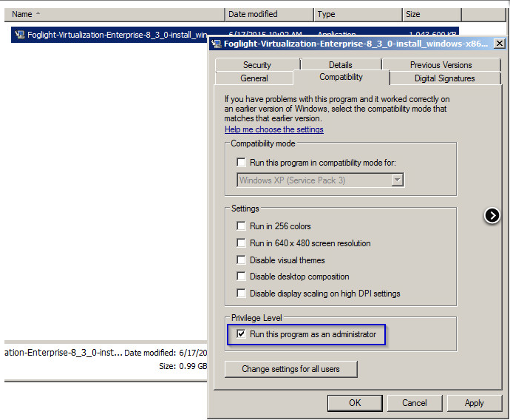The width and height of the screenshot is (510, 420).
Task: Enable Run this program in compatibility mode
Action: coord(241,162)
